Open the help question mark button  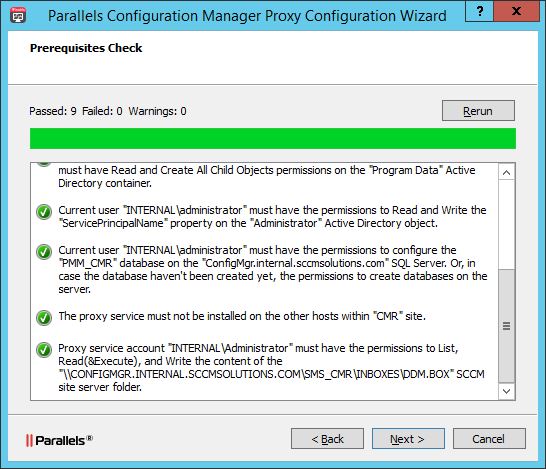(x=479, y=11)
